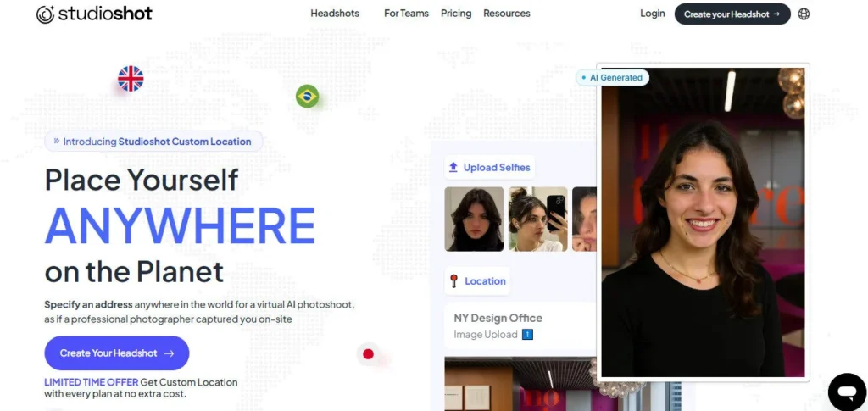Screen dimensions: 868x411
Task: Open the chat support widget
Action: [846, 391]
